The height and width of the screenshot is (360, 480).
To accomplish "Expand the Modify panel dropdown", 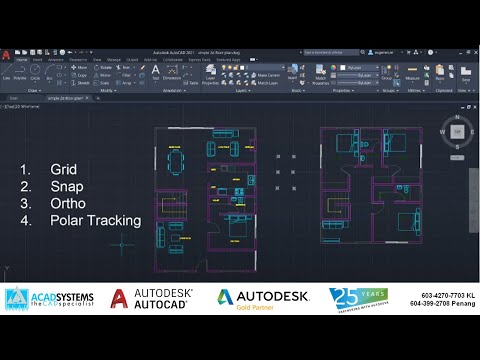I will click(x=109, y=90).
